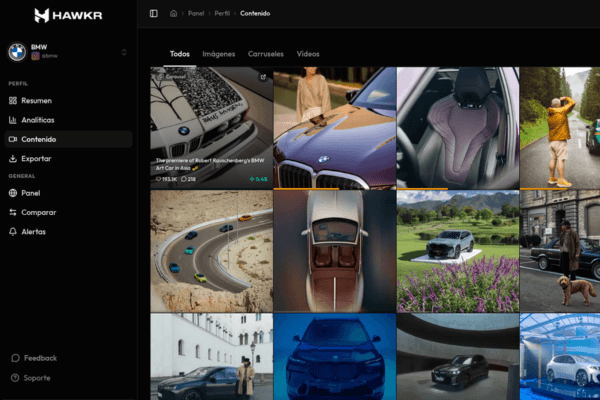Click the Hawkr logo
The width and height of the screenshot is (600, 400).
[x=67, y=15]
